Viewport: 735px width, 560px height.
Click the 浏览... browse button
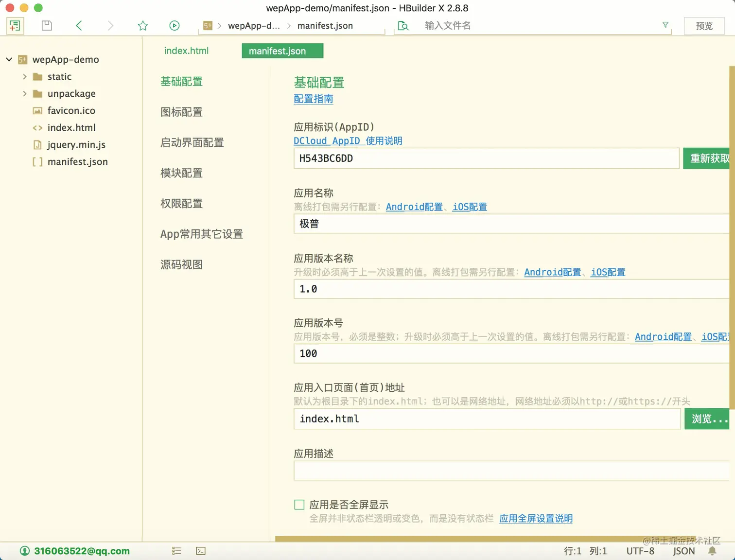pos(707,419)
